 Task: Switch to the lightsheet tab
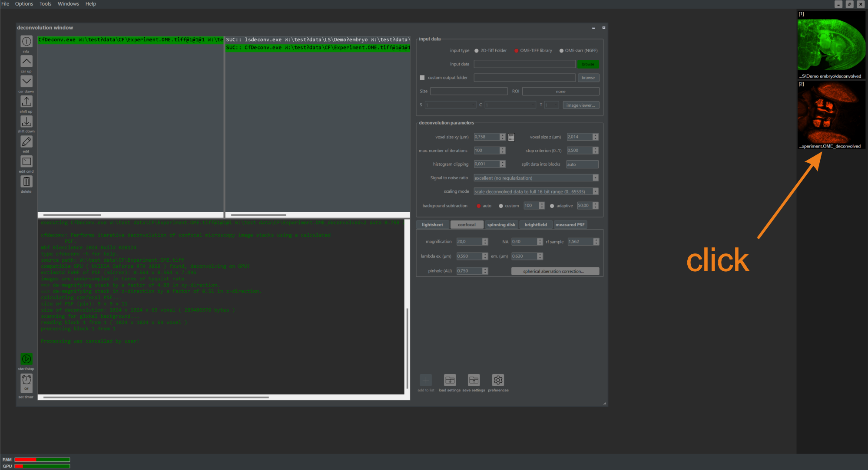pyautogui.click(x=432, y=225)
